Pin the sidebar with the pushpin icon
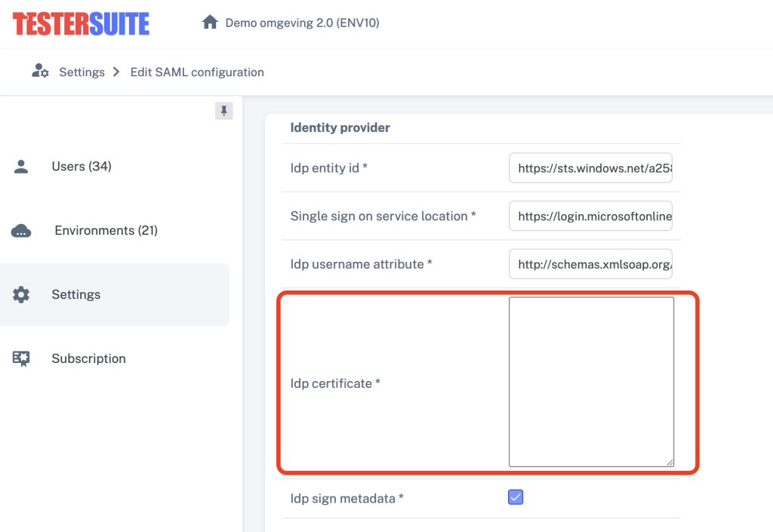 pos(224,111)
